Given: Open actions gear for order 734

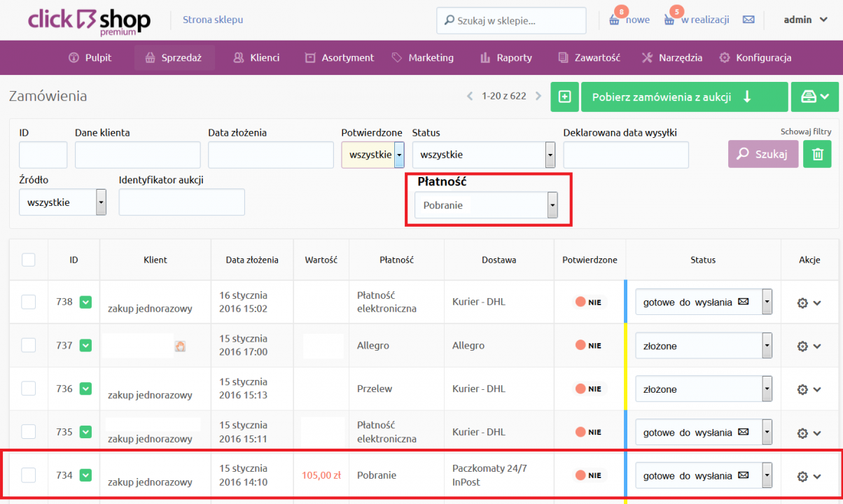Looking at the screenshot, I should pyautogui.click(x=809, y=476).
